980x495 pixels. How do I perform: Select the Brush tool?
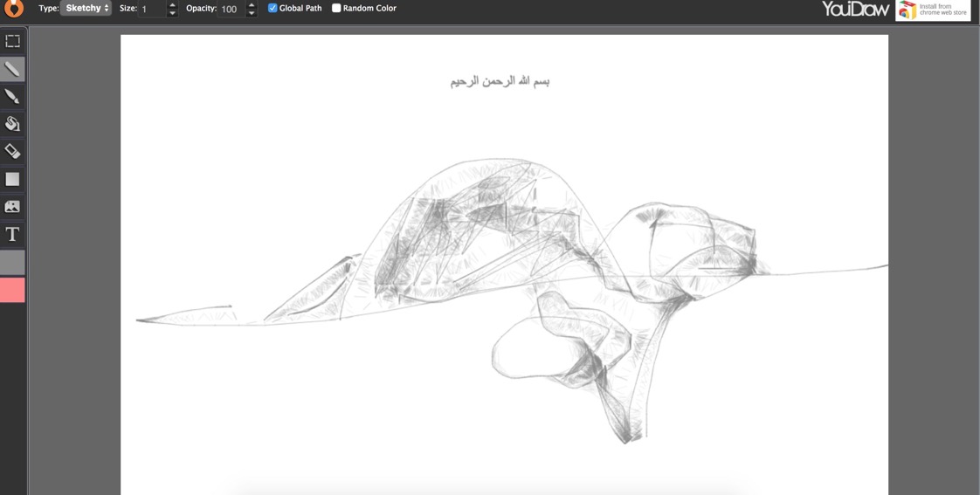[x=12, y=96]
